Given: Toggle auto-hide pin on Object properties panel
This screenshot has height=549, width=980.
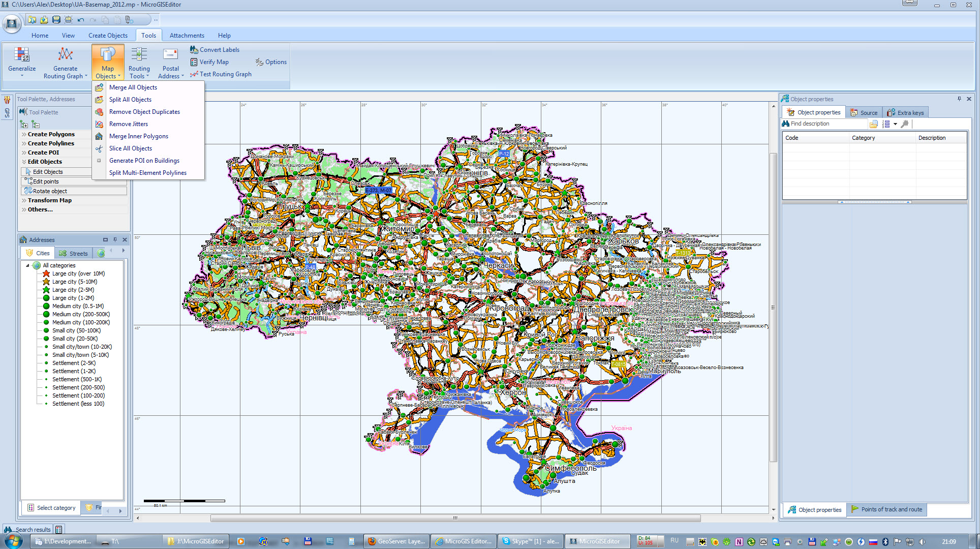Looking at the screenshot, I should [959, 99].
